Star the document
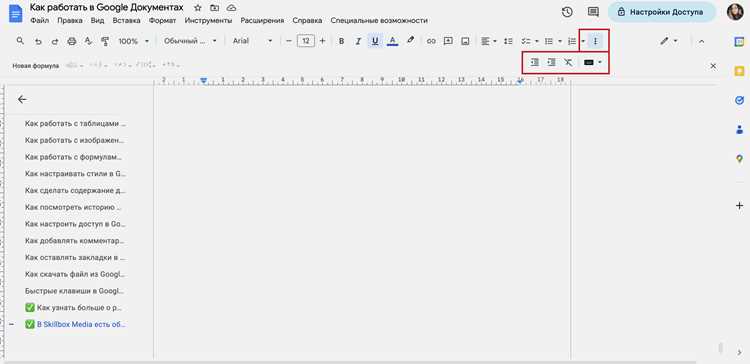This screenshot has width=750, height=364. tap(198, 8)
